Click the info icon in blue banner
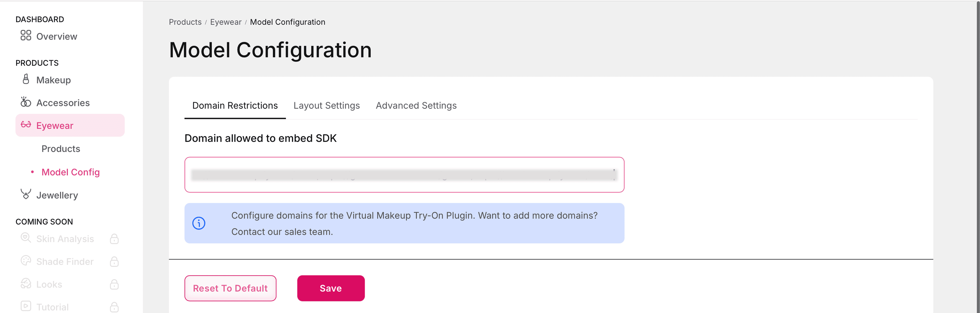The height and width of the screenshot is (313, 980). click(x=199, y=223)
